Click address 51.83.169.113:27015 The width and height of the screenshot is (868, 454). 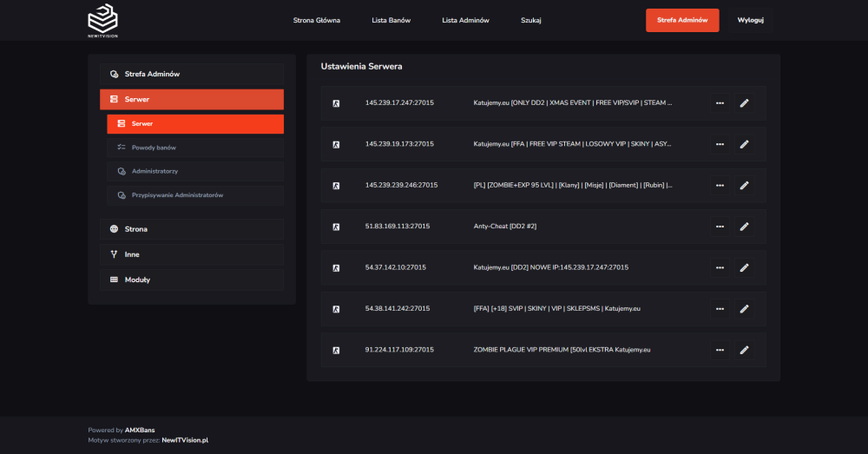pyautogui.click(x=398, y=227)
